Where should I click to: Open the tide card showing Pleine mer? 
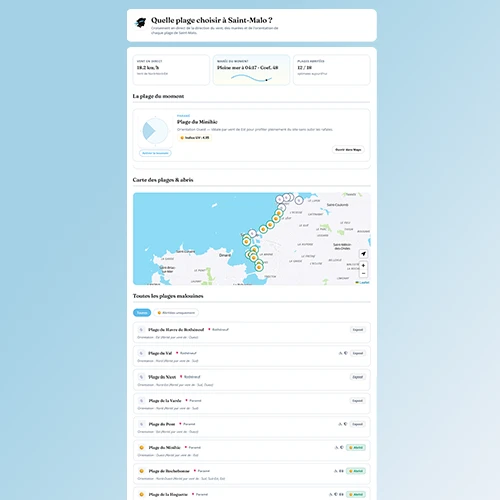[251, 70]
